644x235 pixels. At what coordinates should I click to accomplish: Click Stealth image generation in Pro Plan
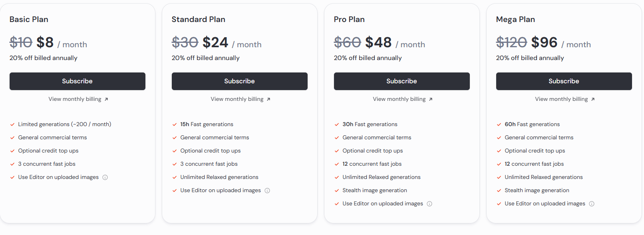[x=374, y=191]
